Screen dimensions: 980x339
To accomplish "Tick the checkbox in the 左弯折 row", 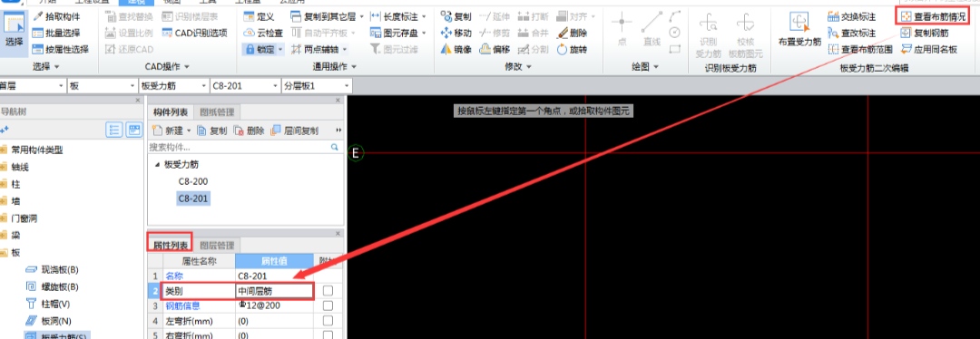I will [328, 321].
